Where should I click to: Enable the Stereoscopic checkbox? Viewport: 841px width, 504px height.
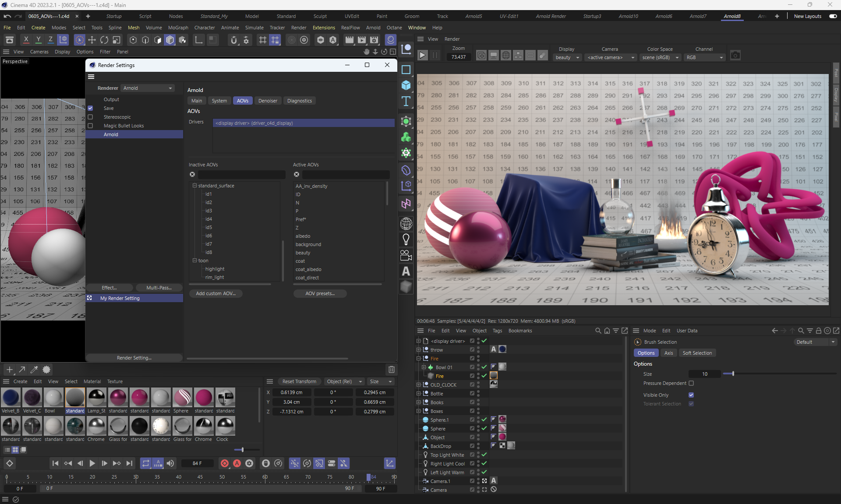[90, 117]
